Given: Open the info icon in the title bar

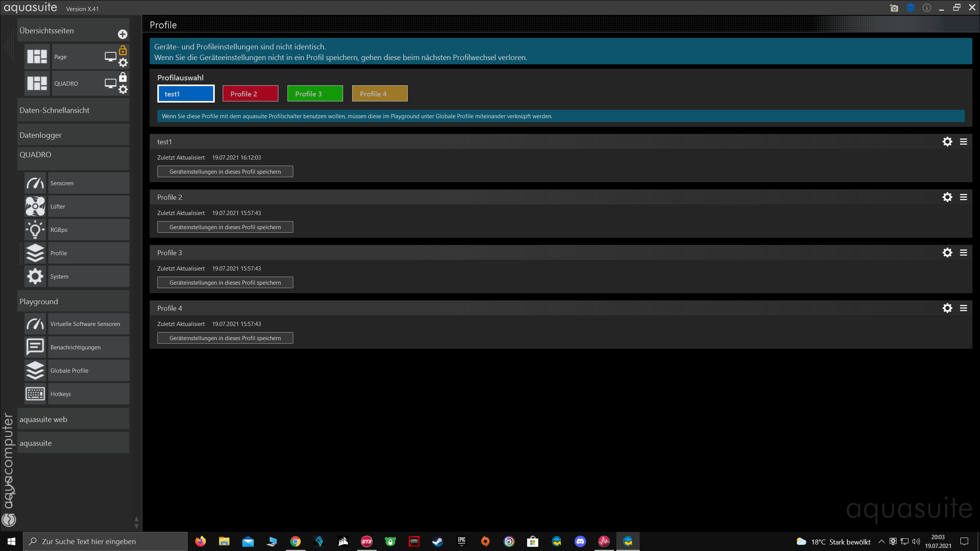Looking at the screenshot, I should 926,8.
